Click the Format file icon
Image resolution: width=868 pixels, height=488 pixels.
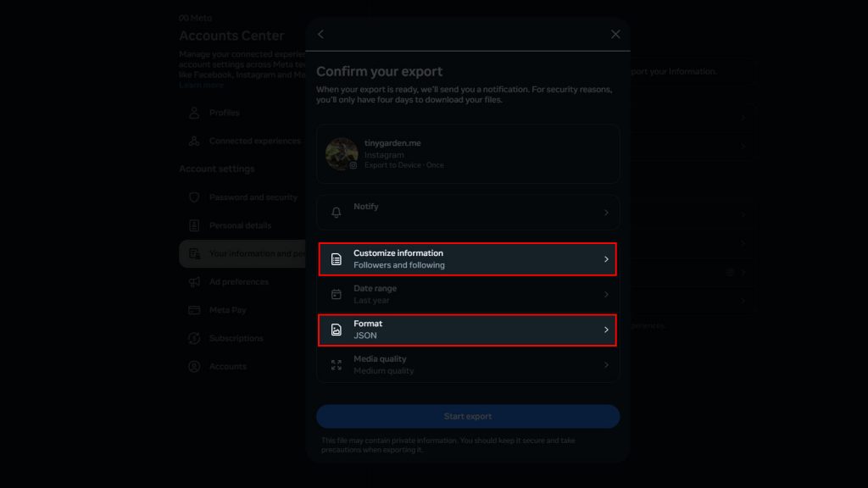click(336, 329)
